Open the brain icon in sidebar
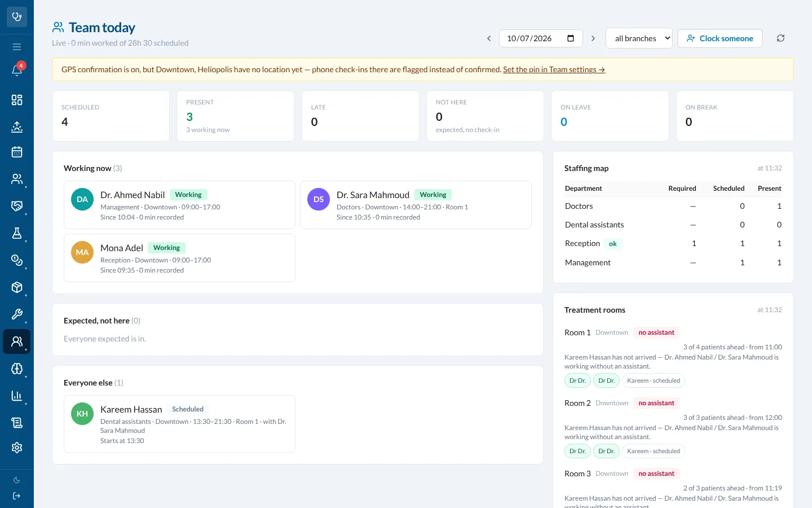 click(17, 369)
